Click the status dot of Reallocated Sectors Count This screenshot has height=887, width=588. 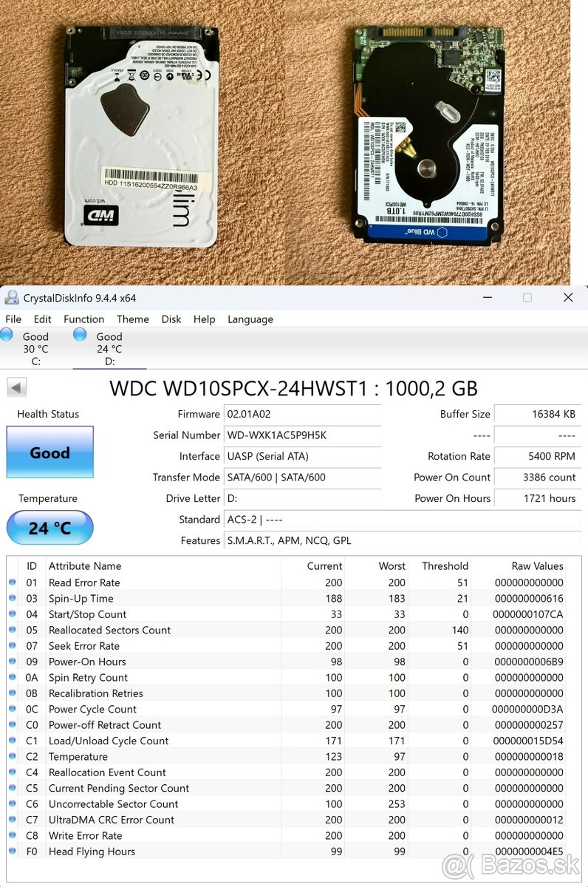tap(12, 631)
